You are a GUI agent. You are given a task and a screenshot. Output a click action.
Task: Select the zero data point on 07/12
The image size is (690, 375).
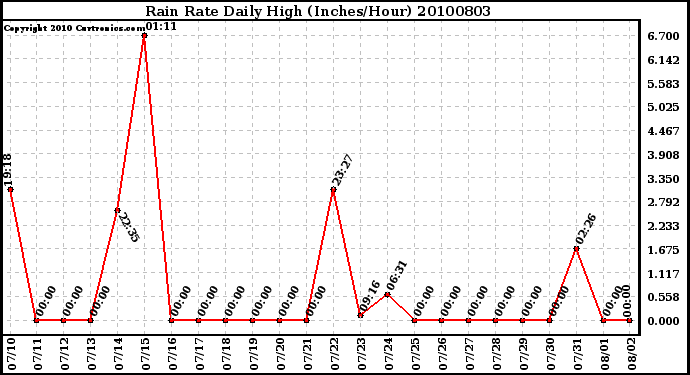point(63,320)
